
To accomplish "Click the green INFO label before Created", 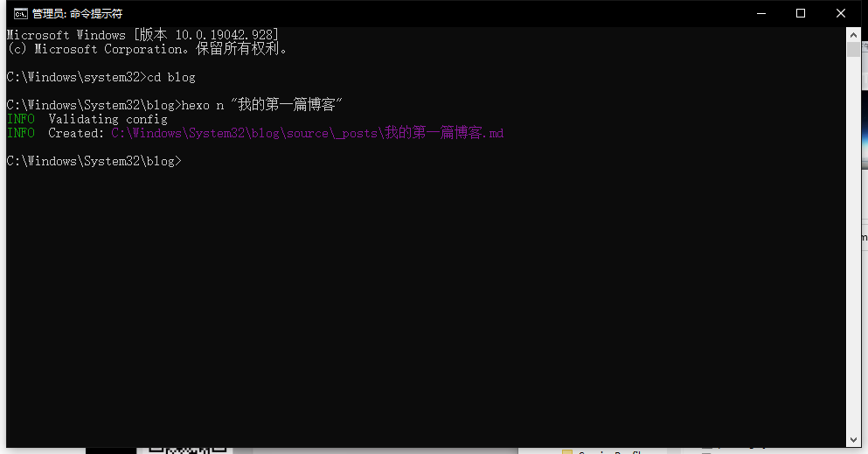I will pyautogui.click(x=21, y=133).
